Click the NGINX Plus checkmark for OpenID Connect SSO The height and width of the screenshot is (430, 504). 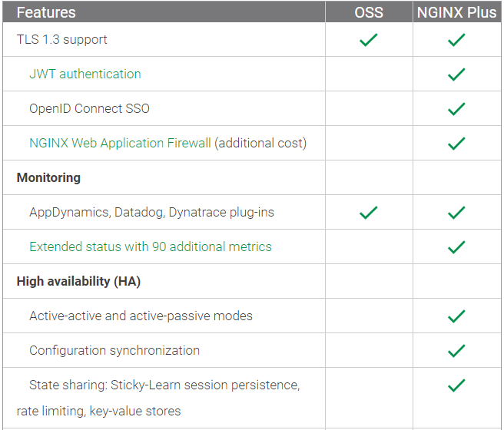[456, 109]
